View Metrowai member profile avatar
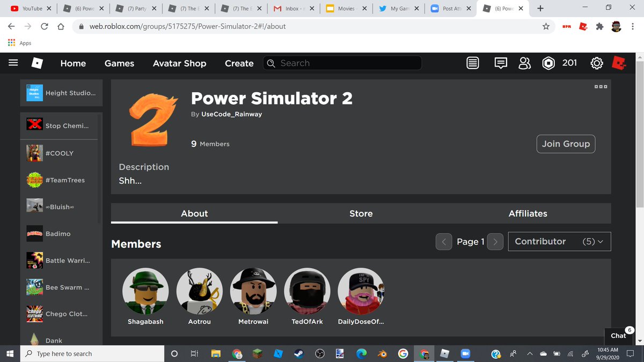Screen dimensions: 644x362 (253, 291)
